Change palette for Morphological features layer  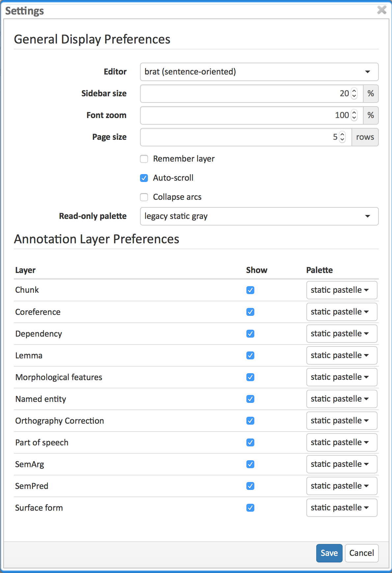point(341,377)
